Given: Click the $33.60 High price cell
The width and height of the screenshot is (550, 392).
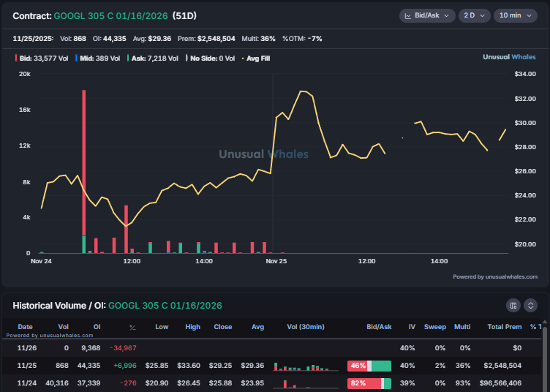Looking at the screenshot, I should (189, 366).
